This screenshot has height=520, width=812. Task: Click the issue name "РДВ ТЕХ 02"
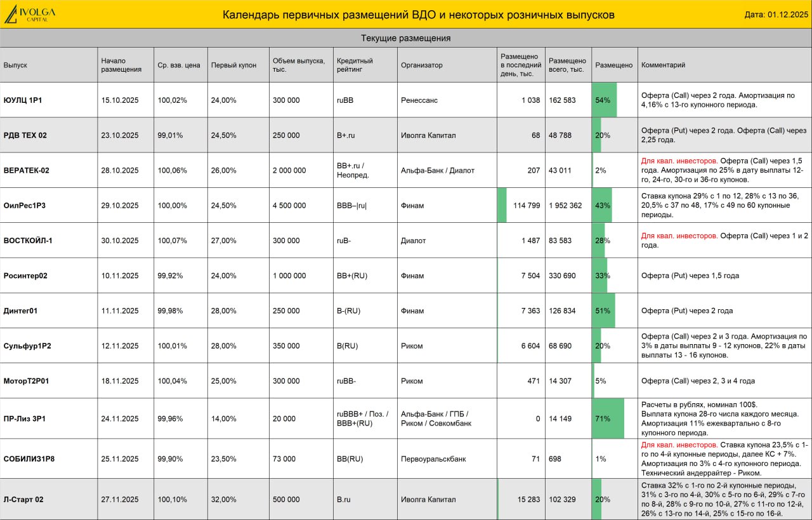25,135
